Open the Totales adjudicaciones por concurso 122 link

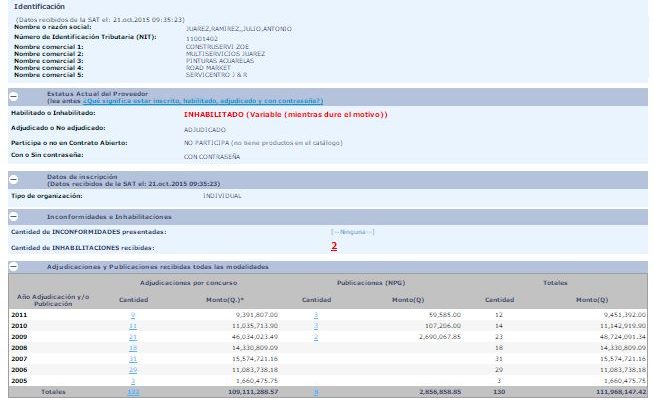tap(133, 392)
